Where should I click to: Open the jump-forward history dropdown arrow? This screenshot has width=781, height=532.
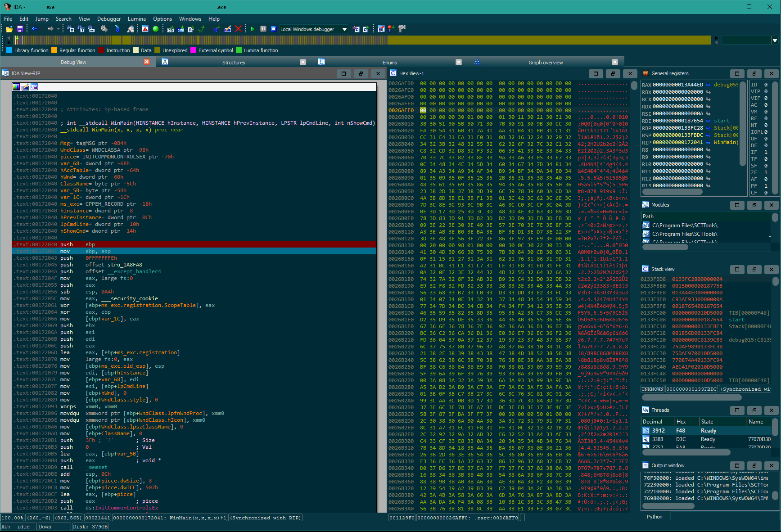point(58,29)
